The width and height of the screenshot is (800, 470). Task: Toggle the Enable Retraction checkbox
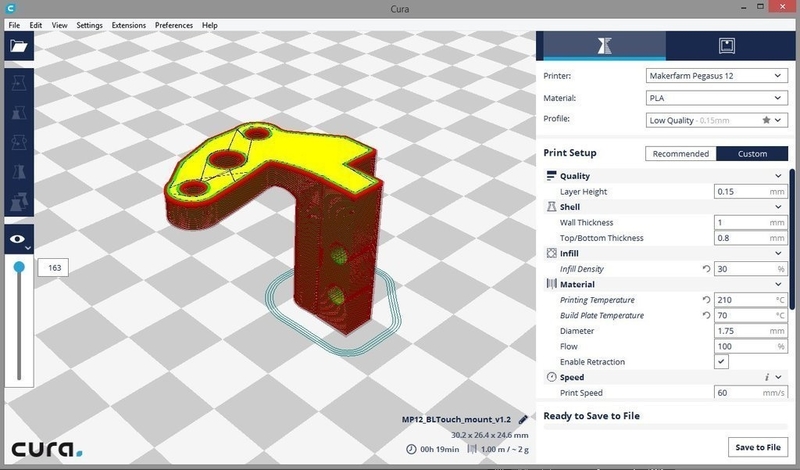[x=722, y=361]
